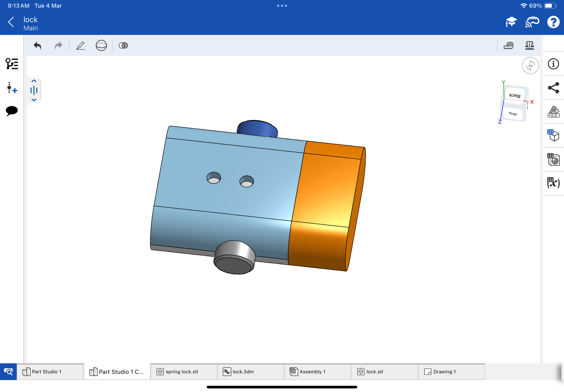This screenshot has width=564, height=392.
Task: Open the comments speech bubble
Action: pyautogui.click(x=12, y=111)
